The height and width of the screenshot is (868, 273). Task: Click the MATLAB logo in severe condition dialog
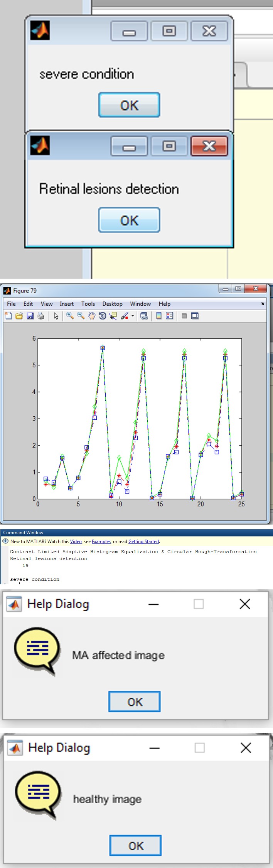[x=40, y=30]
